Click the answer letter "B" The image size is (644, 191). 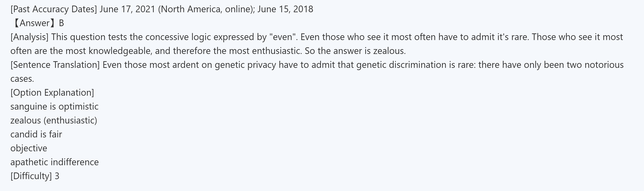[61, 23]
